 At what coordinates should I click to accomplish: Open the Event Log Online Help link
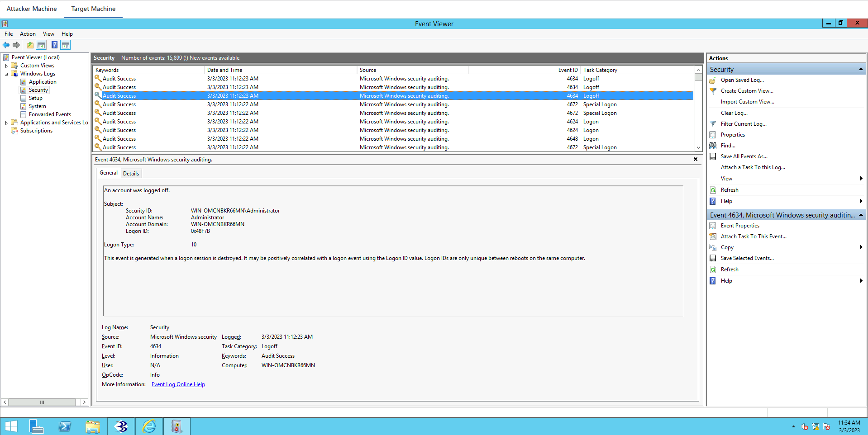pos(178,384)
